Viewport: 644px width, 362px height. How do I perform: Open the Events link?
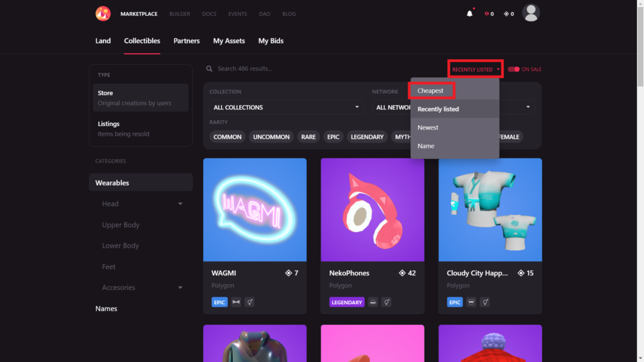tap(237, 14)
